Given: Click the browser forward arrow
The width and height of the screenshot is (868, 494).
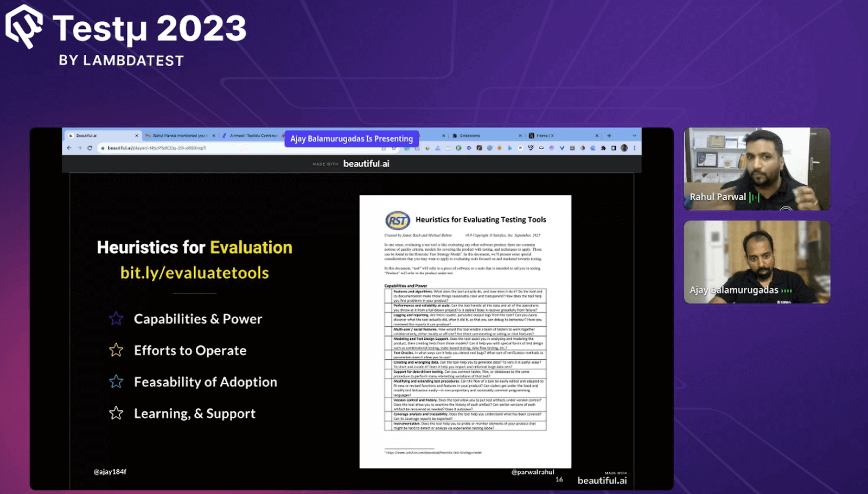Looking at the screenshot, I should click(x=79, y=148).
